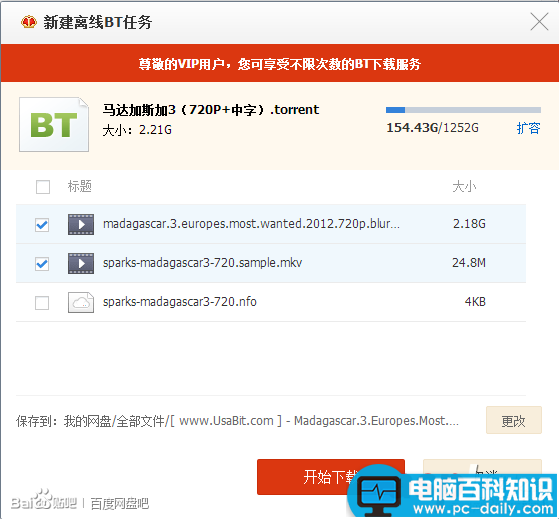This screenshot has width=559, height=519.
Task: Check the sparks-madagascar3-720.nfo file
Action: click(x=42, y=303)
